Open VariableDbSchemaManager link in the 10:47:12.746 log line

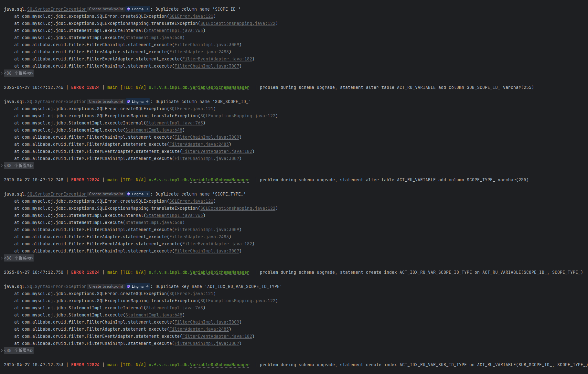[219, 88]
